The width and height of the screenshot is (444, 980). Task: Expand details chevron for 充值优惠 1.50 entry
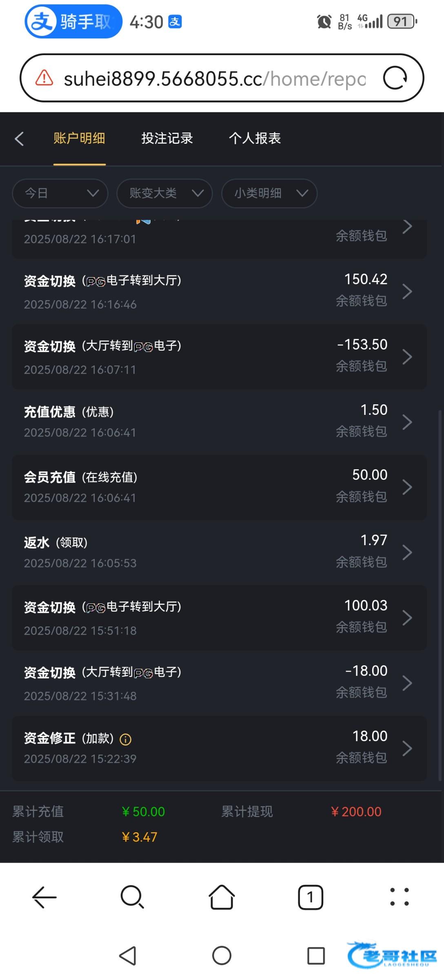coord(407,422)
